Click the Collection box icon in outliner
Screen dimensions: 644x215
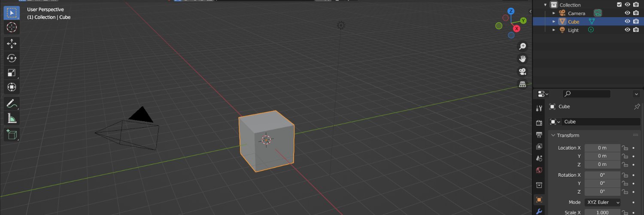(x=553, y=5)
